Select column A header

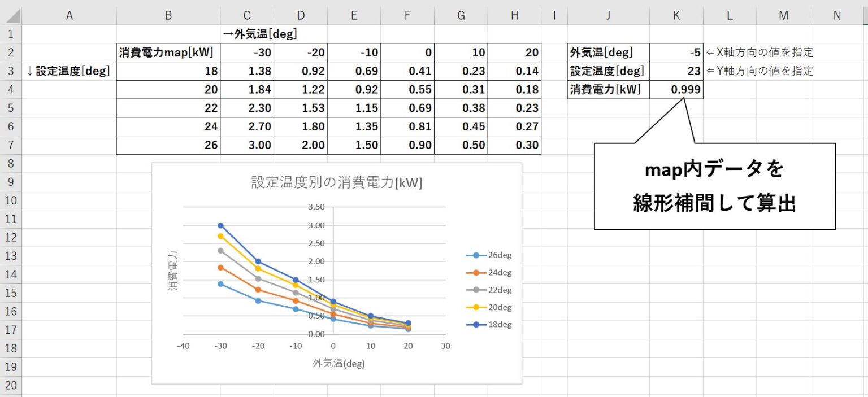point(69,16)
